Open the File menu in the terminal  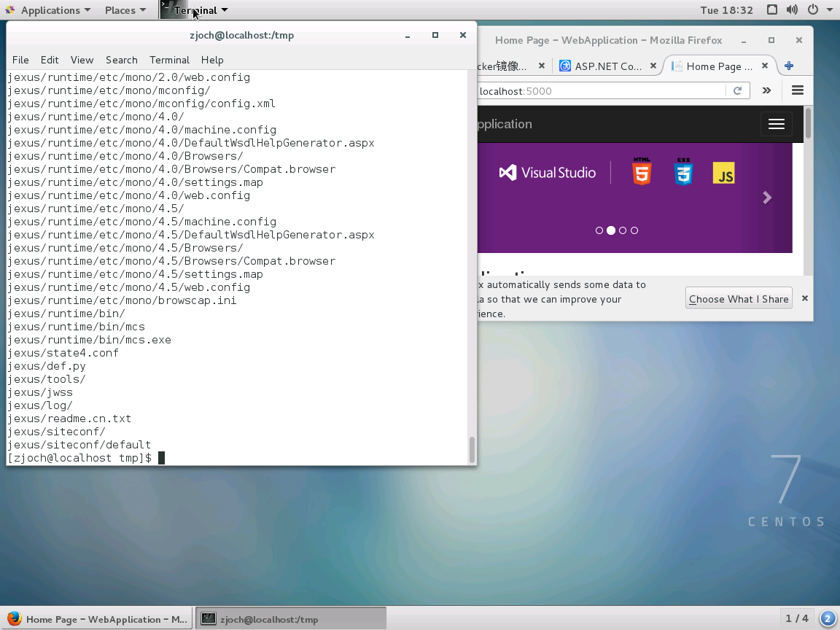point(20,60)
